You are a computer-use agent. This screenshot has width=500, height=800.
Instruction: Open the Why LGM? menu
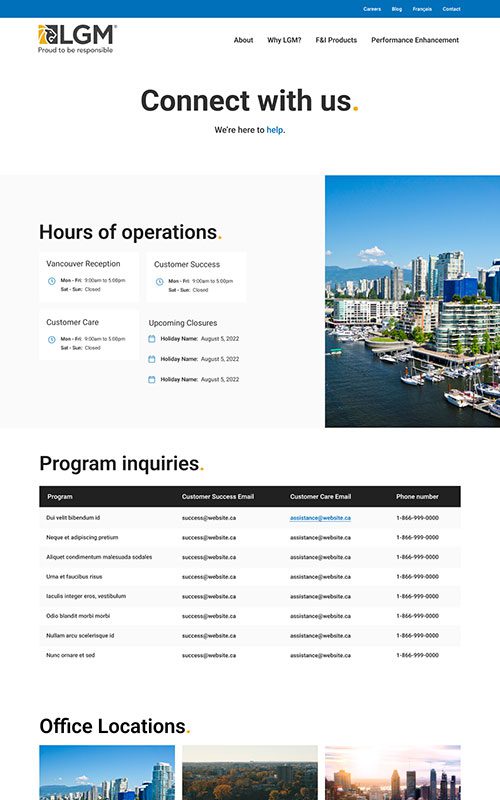point(284,40)
